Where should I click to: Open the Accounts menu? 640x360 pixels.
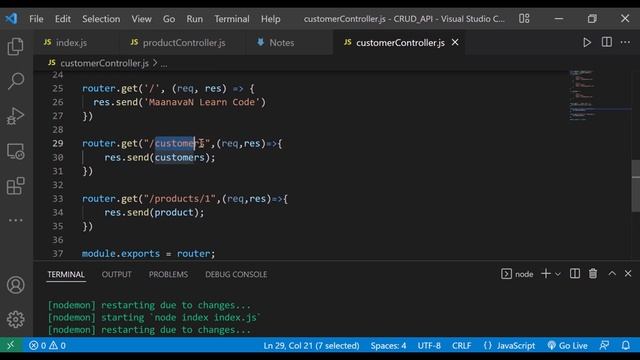[16, 285]
